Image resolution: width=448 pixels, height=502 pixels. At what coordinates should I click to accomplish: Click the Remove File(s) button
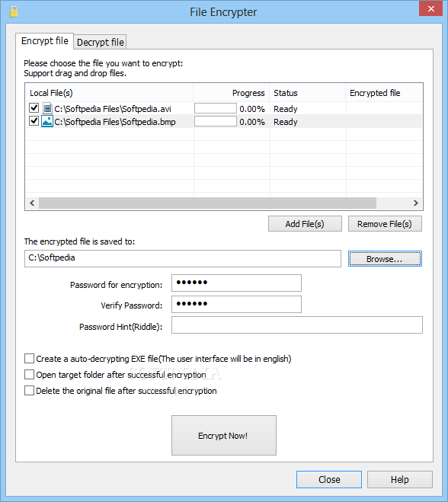pyautogui.click(x=385, y=224)
